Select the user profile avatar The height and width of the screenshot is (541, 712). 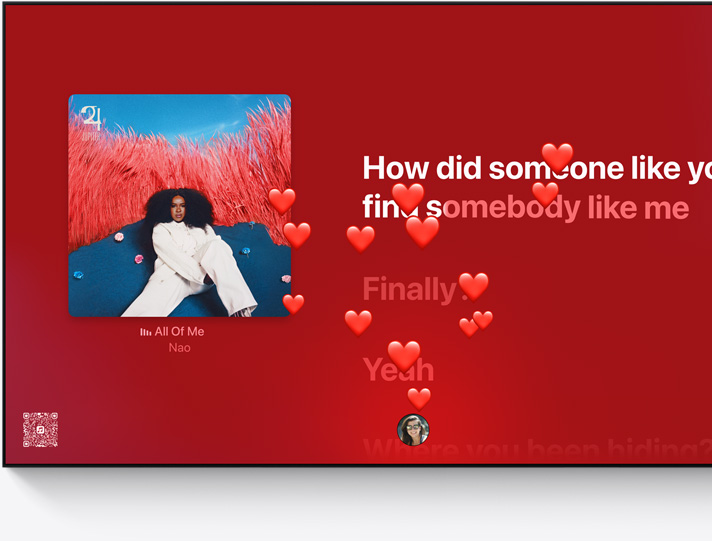[413, 430]
